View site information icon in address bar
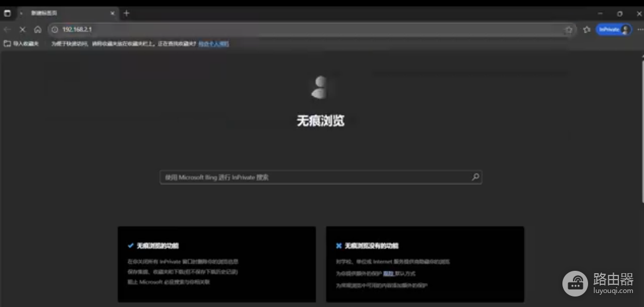Viewport: 644px width, 307px height. [x=55, y=30]
